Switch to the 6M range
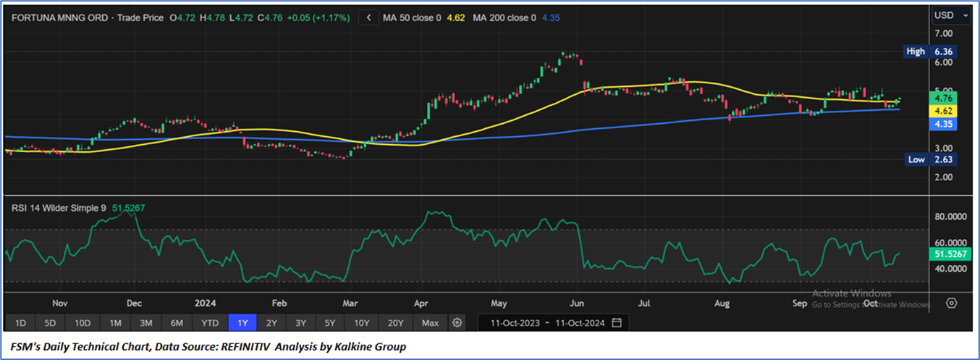Image resolution: width=980 pixels, height=360 pixels. tap(176, 322)
